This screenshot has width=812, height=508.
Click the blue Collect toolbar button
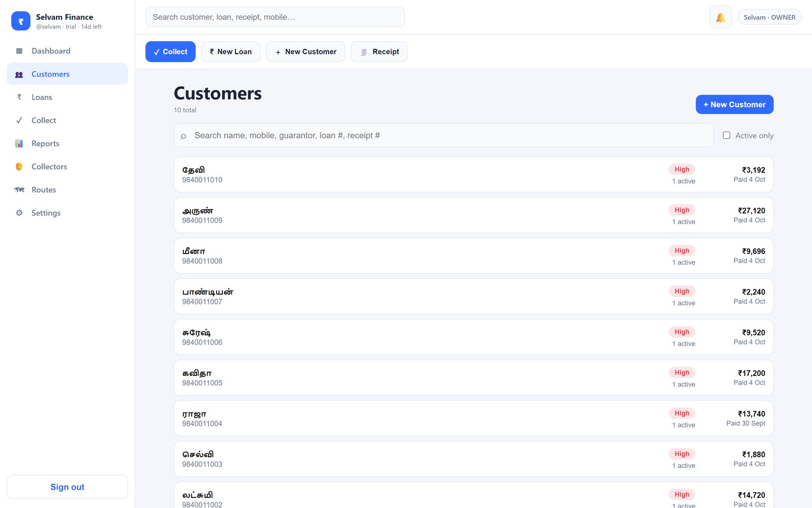[x=171, y=52]
